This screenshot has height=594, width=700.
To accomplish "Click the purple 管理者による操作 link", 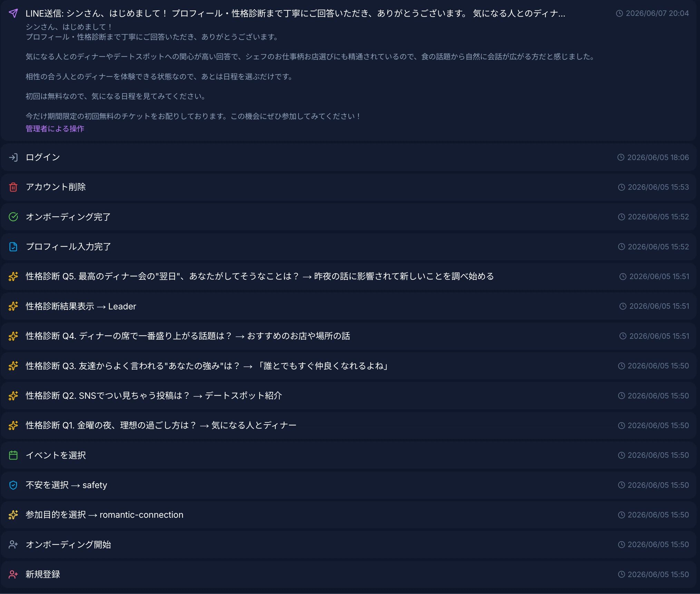I will pyautogui.click(x=55, y=129).
